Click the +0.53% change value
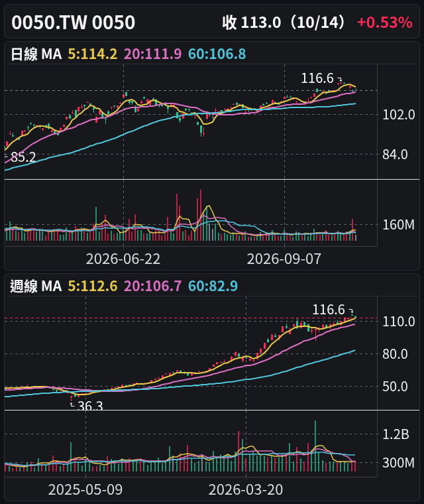424x504 pixels. 385,23
